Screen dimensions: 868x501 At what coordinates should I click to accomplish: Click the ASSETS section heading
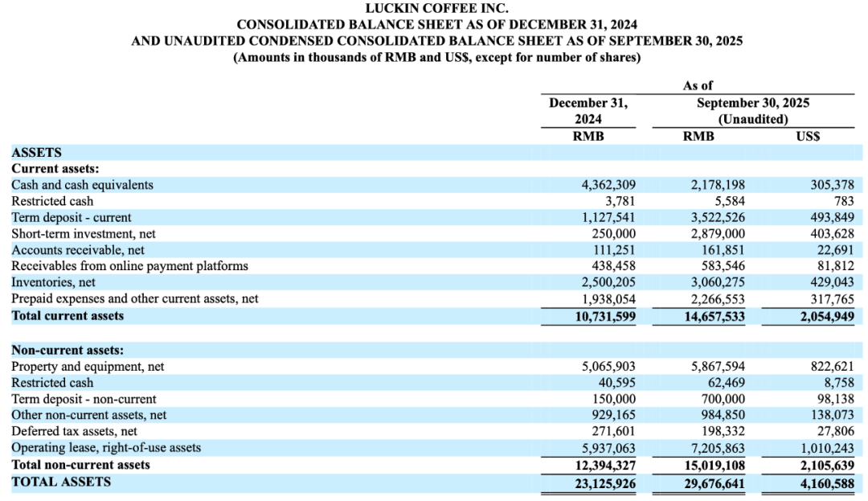click(x=36, y=152)
